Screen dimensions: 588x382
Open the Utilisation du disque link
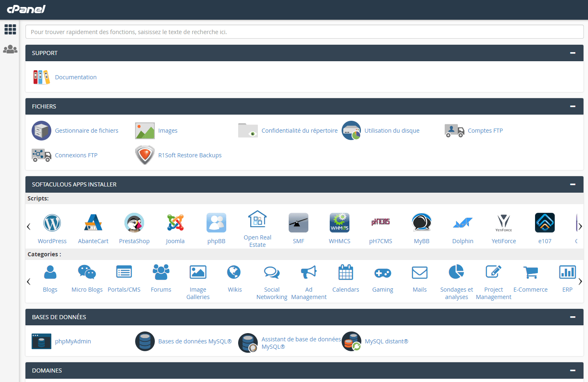coord(392,131)
